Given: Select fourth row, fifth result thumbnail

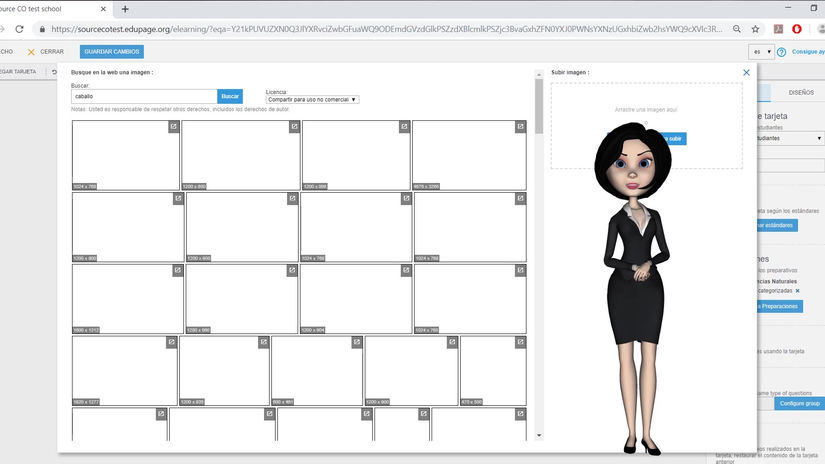Looking at the screenshot, I should 493,371.
